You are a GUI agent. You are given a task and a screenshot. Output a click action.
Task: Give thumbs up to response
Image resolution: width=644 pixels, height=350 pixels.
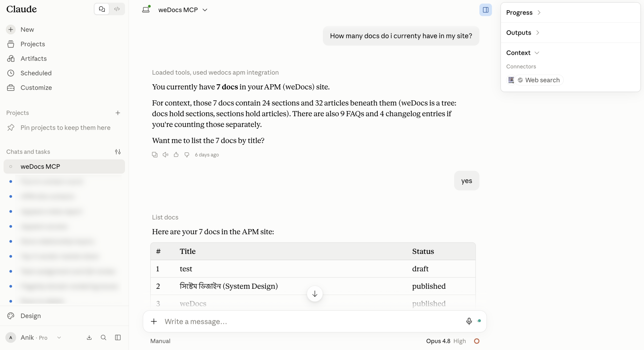[176, 155]
